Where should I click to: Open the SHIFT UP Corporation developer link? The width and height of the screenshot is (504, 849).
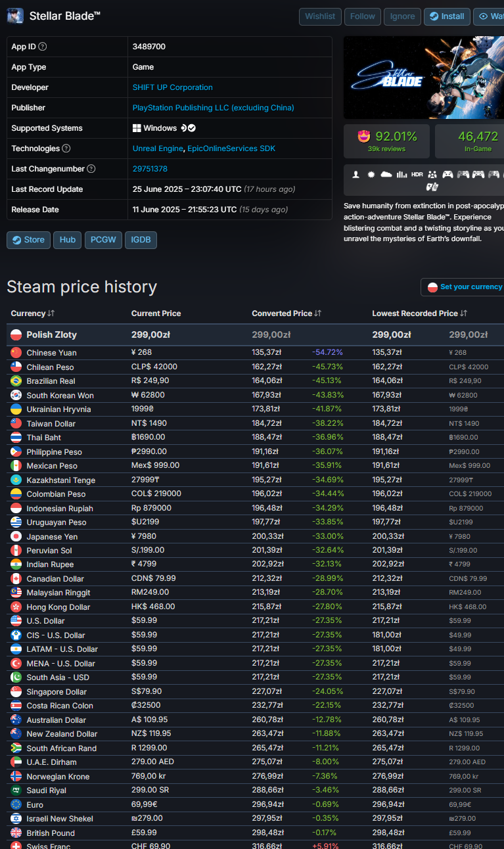coord(173,87)
